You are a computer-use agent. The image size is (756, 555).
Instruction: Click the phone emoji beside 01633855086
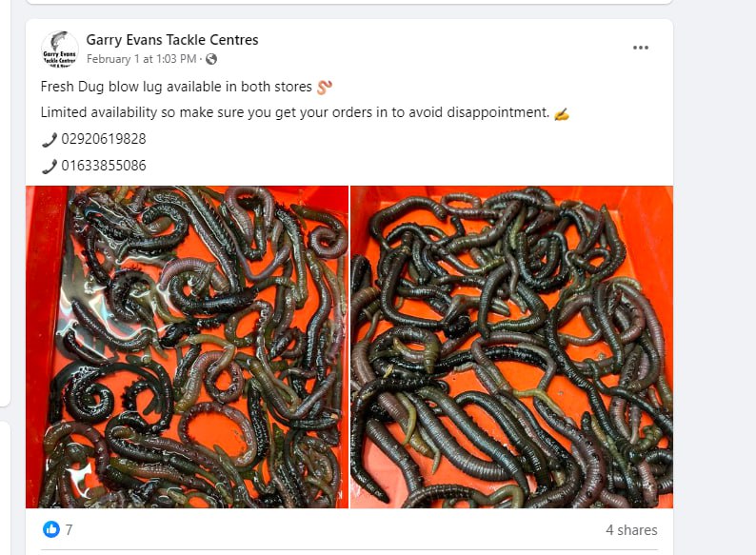(x=50, y=167)
